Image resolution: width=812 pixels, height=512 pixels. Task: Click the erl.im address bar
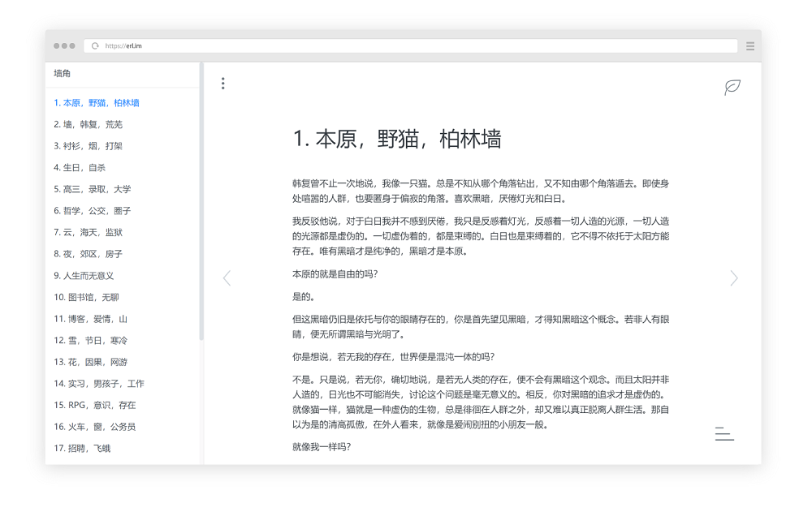point(411,46)
